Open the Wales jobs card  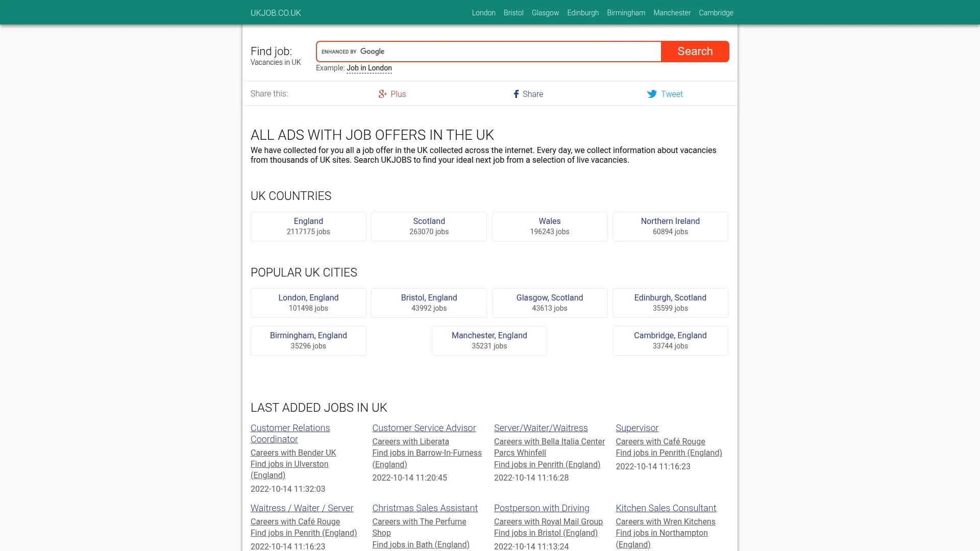[x=550, y=227]
